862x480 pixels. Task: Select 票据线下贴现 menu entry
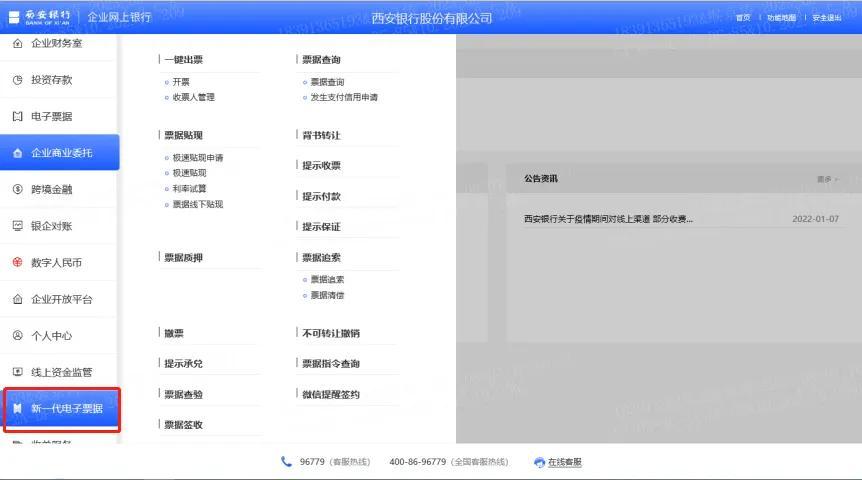coord(198,205)
